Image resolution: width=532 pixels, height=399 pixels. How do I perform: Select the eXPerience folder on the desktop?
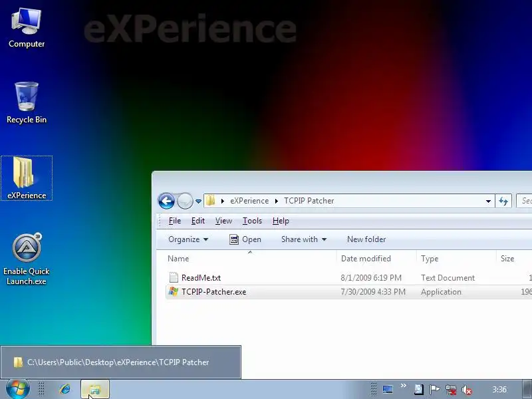tap(27, 178)
